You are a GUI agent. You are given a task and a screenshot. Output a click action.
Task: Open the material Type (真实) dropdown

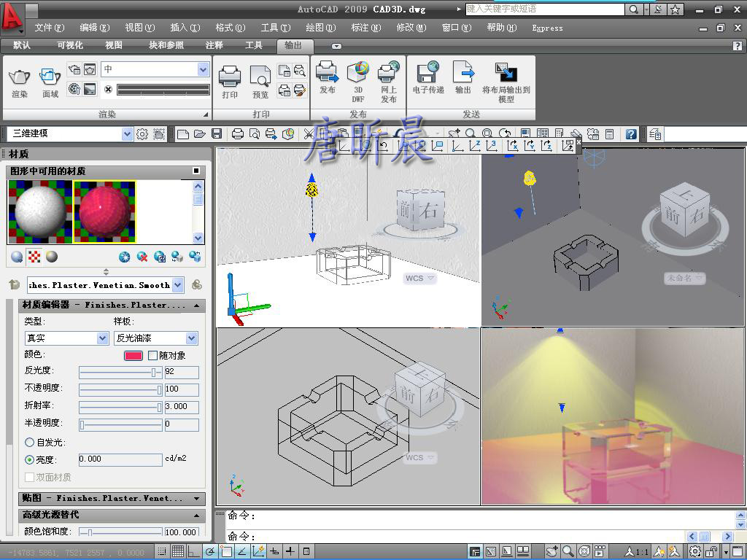coord(102,338)
